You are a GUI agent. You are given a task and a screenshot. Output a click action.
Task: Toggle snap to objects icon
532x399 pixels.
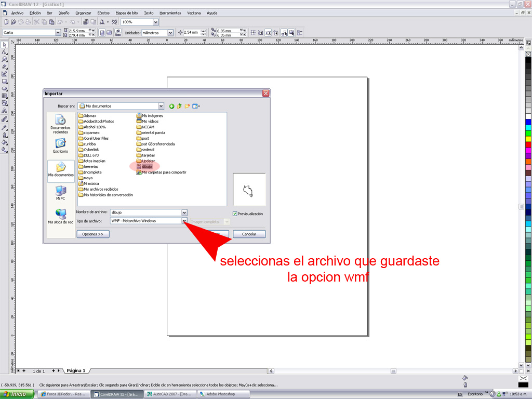tap(268, 33)
